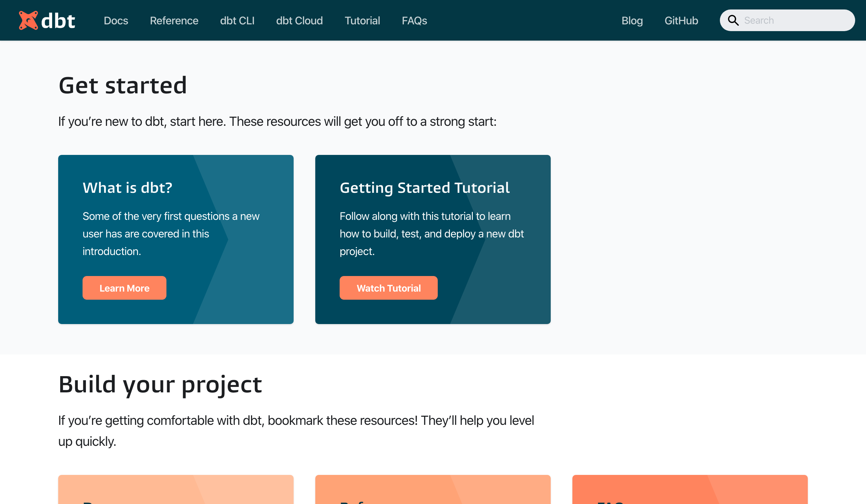Select 'Getting Started Tutorial' card title
Viewport: 866px width, 504px height.
tap(425, 188)
